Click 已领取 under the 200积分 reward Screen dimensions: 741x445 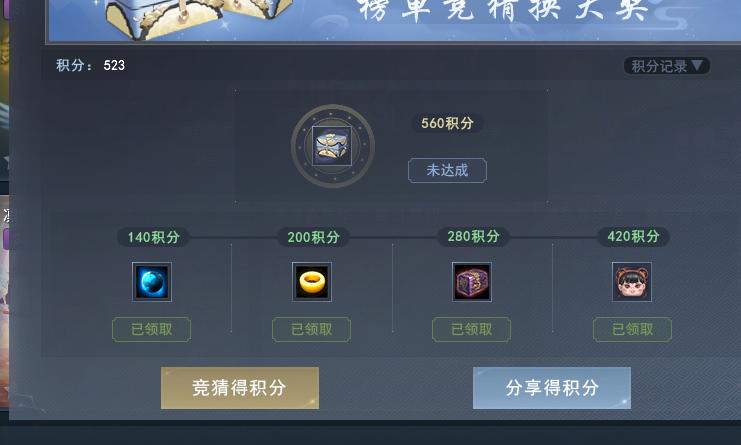[311, 329]
